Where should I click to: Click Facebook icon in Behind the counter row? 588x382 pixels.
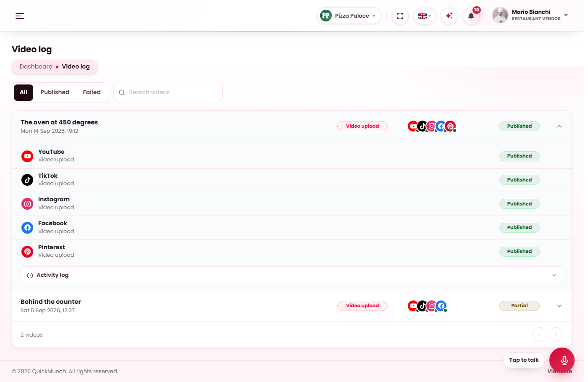point(441,306)
